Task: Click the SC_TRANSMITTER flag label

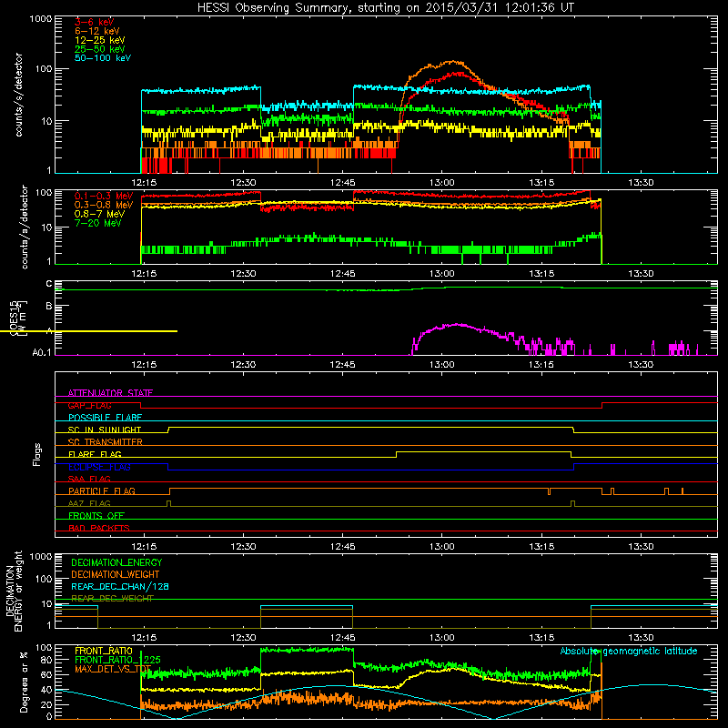Action: click(x=105, y=442)
